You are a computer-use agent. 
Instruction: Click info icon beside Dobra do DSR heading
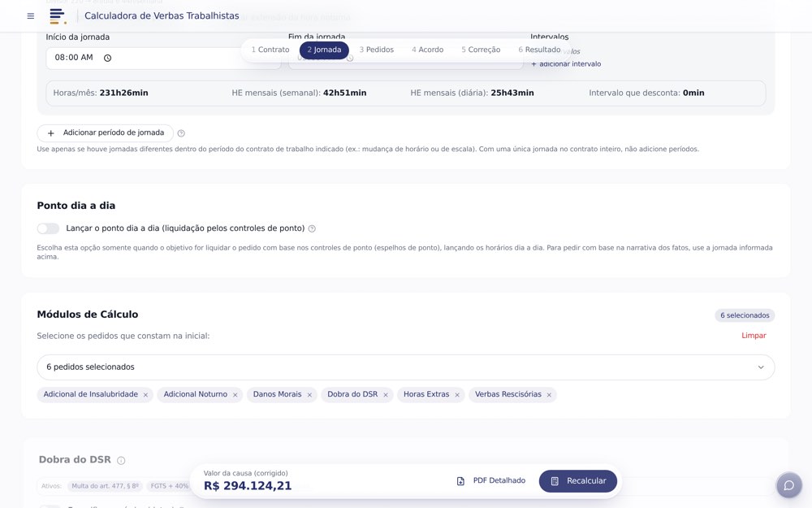(x=121, y=460)
